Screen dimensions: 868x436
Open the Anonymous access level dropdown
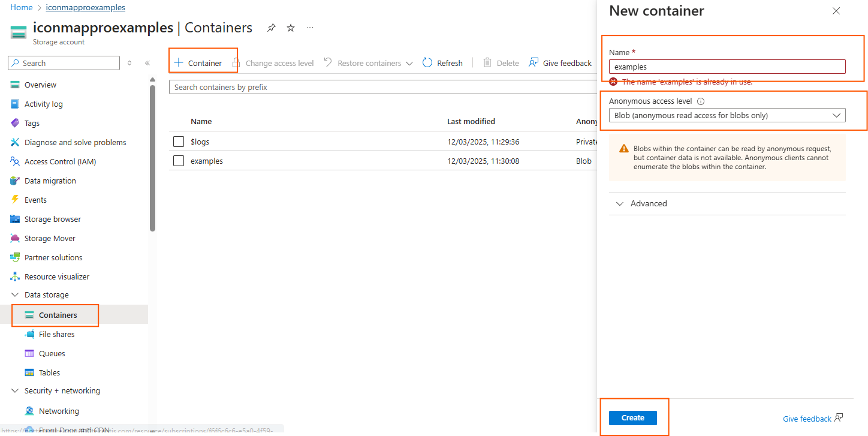pos(727,115)
